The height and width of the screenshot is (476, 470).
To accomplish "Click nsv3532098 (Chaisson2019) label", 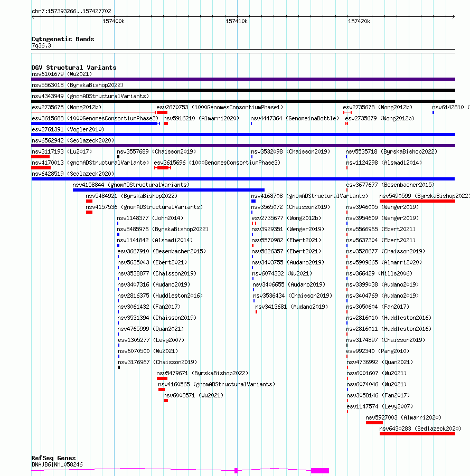I will coord(290,152).
